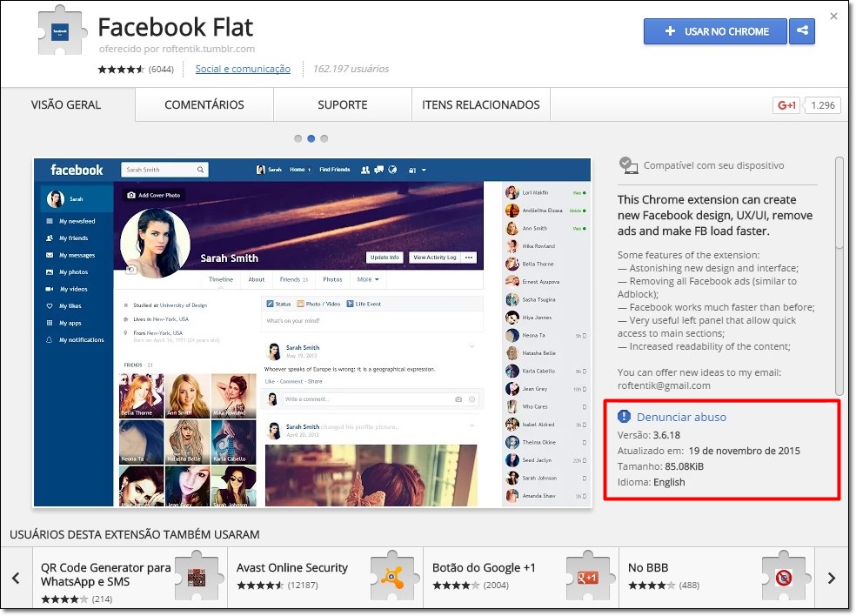Click the blue report abuse alert icon
Viewport: 856px width, 616px height.
pos(624,417)
